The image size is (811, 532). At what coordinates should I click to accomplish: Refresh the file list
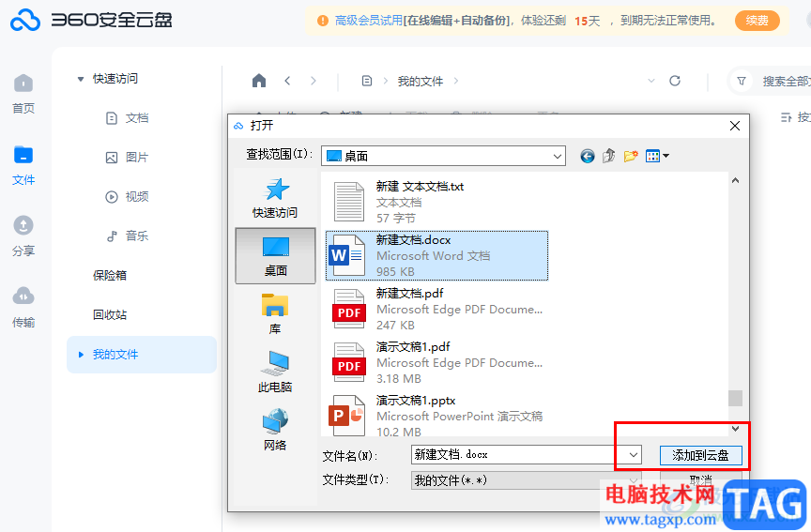click(x=675, y=81)
